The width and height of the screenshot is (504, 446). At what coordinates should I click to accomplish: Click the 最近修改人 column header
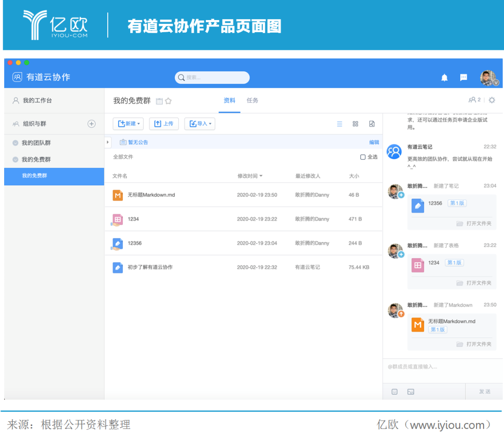coord(308,176)
